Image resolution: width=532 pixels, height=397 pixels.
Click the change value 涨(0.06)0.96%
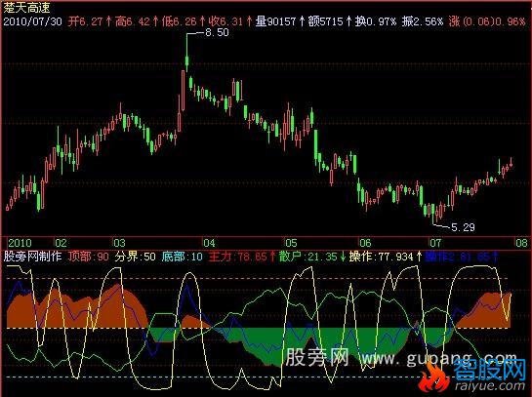coord(487,21)
